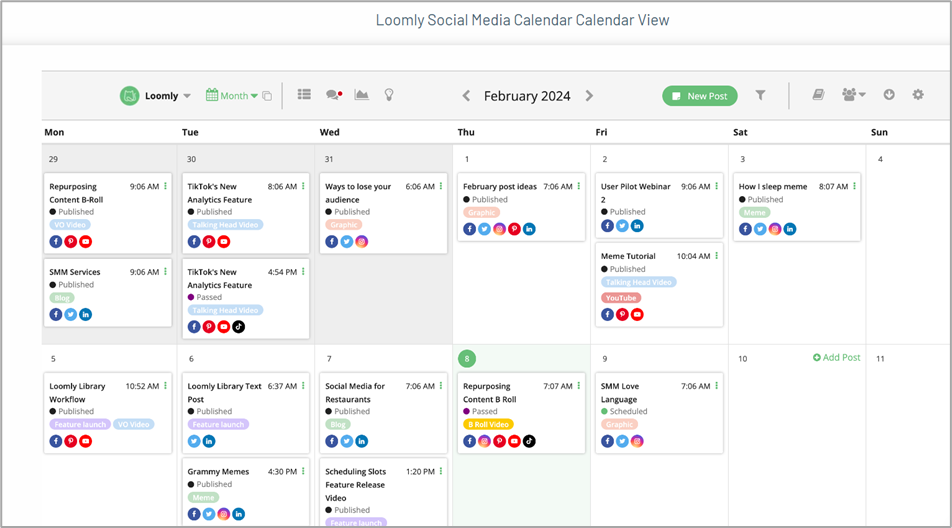Image resolution: width=952 pixels, height=528 pixels.
Task: Open options menu for Meme Tutorial post
Action: pos(716,256)
